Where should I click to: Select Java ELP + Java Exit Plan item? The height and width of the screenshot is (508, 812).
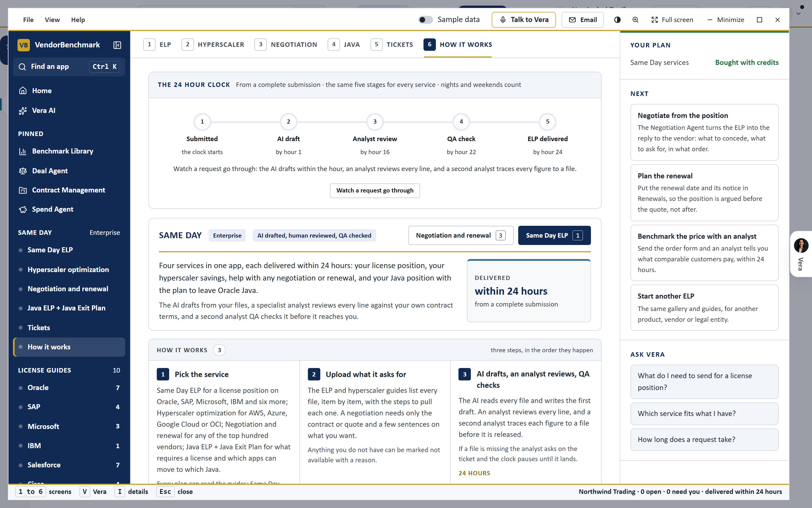tap(69, 308)
